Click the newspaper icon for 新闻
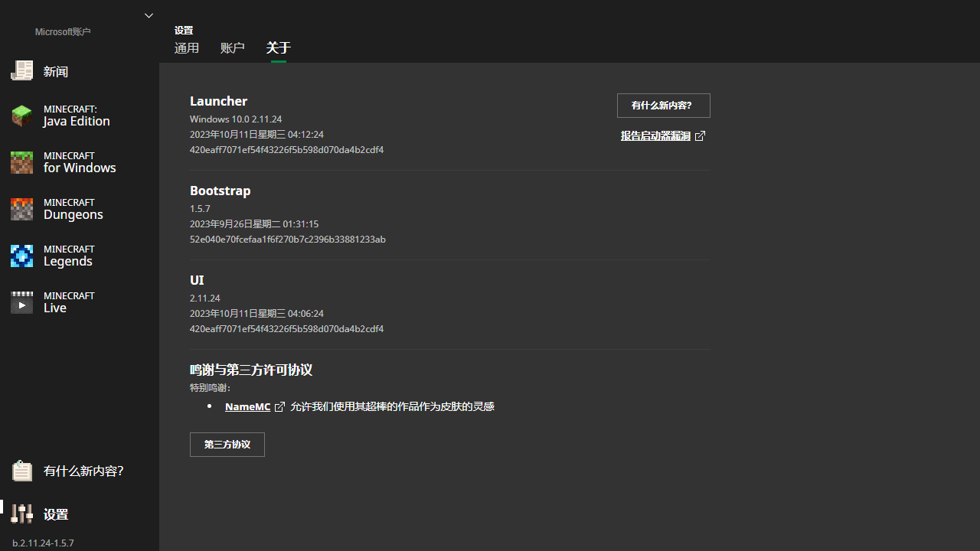The height and width of the screenshot is (551, 980). pos(21,70)
